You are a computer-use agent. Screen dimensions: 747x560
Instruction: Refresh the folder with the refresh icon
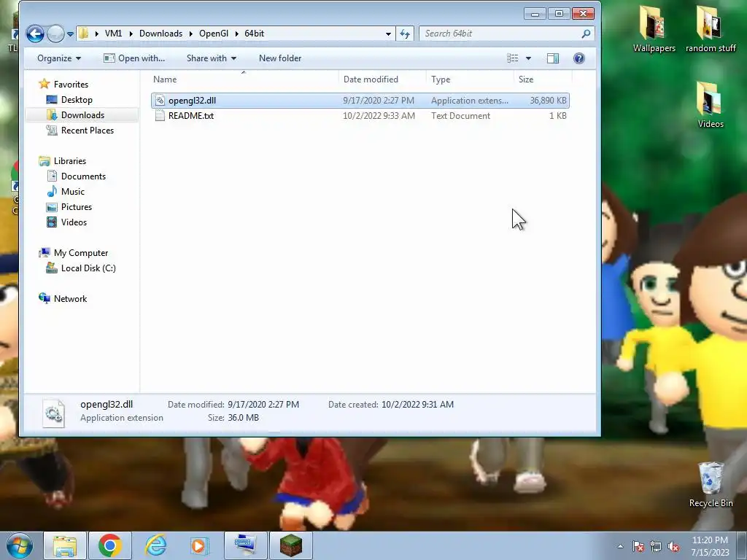pos(405,34)
